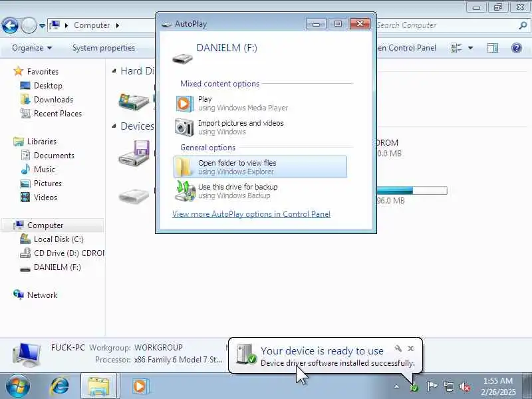Select the removable drive icon in file list
Image resolution: width=532 pixels, height=399 pixels.
(134, 196)
